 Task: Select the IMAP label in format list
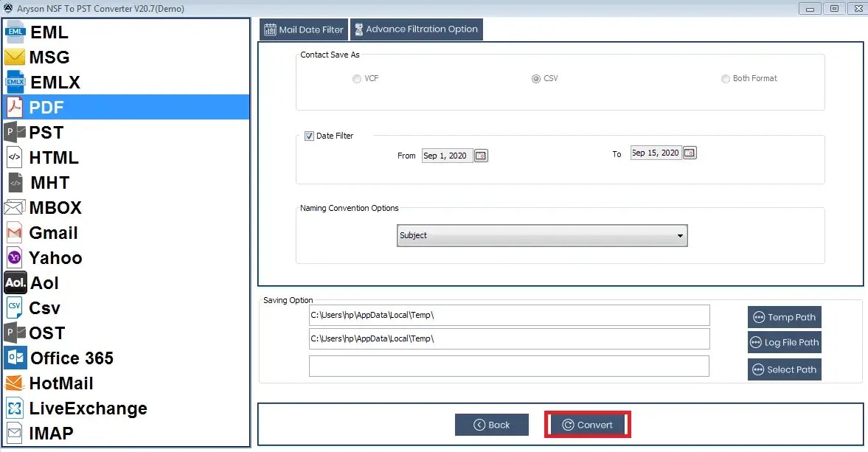click(51, 433)
